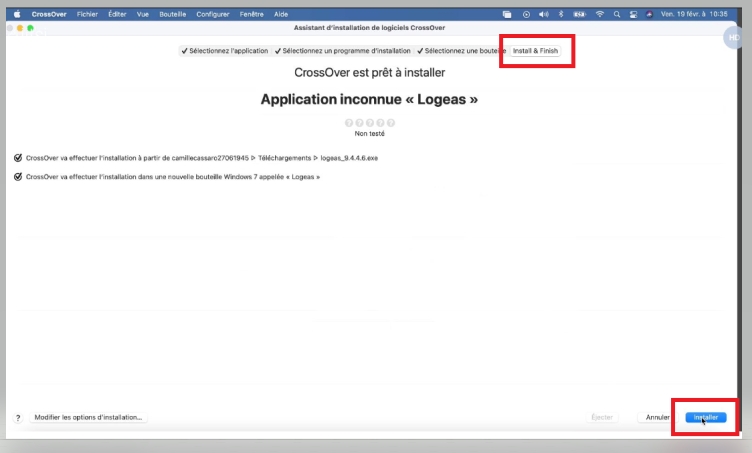Select the Sélectionnez une bouteille tab
This screenshot has height=453, width=752.
(x=459, y=50)
